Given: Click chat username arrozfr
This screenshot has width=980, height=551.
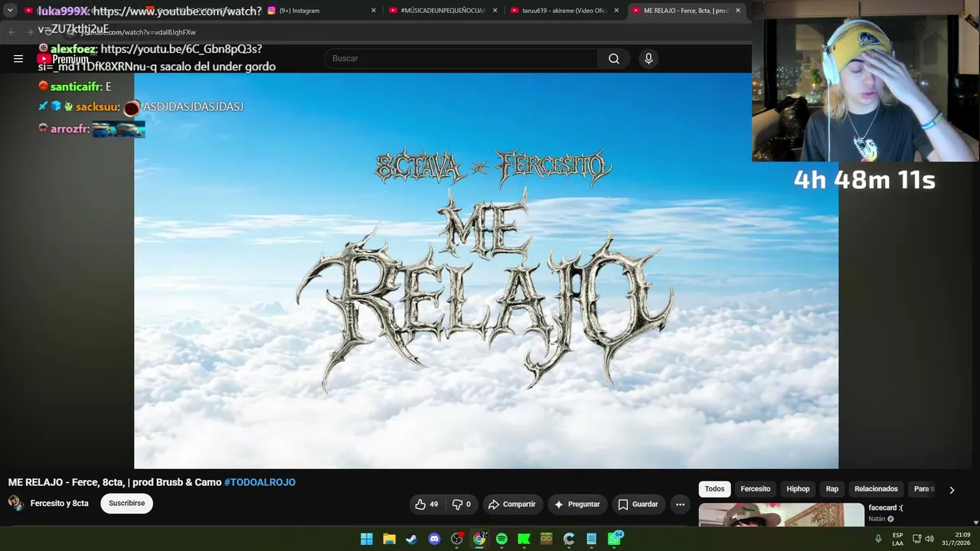Looking at the screenshot, I should (x=69, y=129).
